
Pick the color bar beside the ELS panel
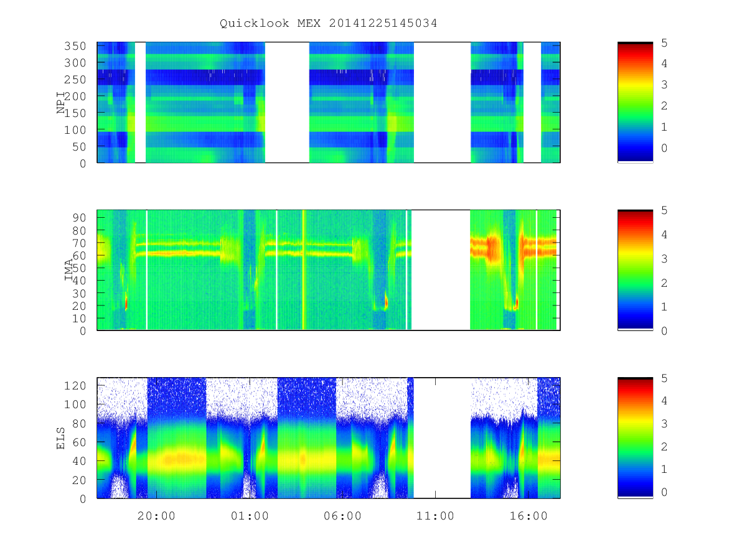[635, 437]
